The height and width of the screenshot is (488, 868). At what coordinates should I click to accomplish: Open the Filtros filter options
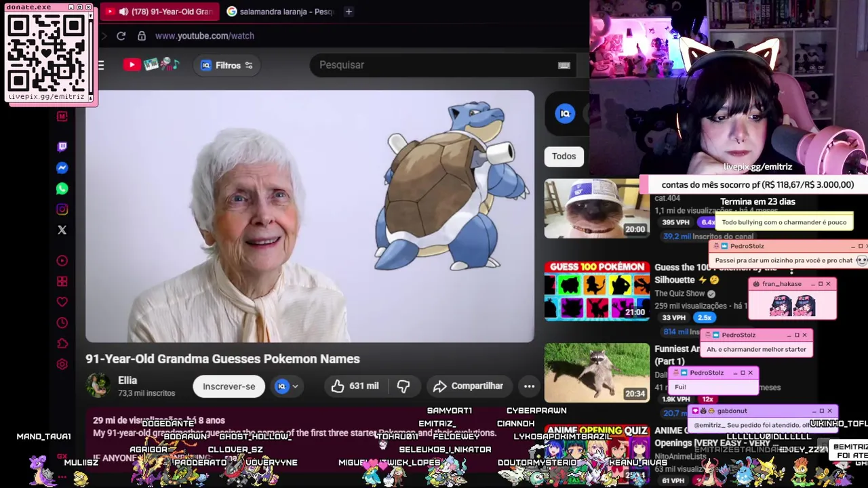(x=227, y=65)
